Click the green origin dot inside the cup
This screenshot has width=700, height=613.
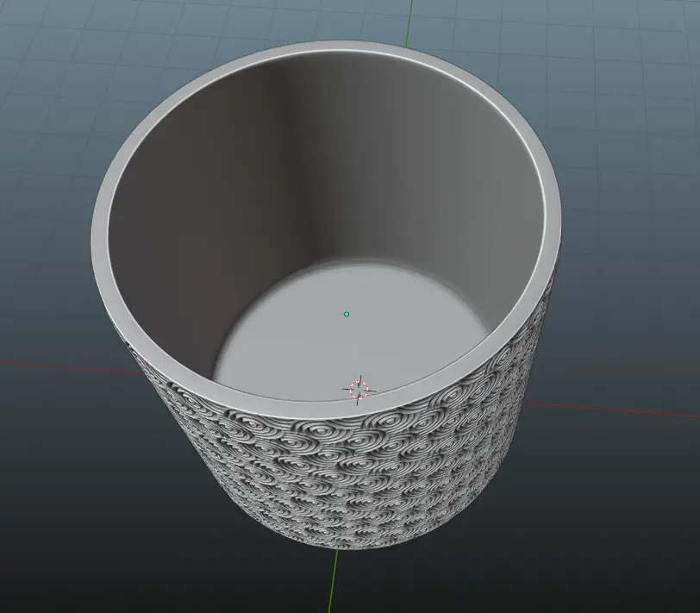tap(347, 315)
